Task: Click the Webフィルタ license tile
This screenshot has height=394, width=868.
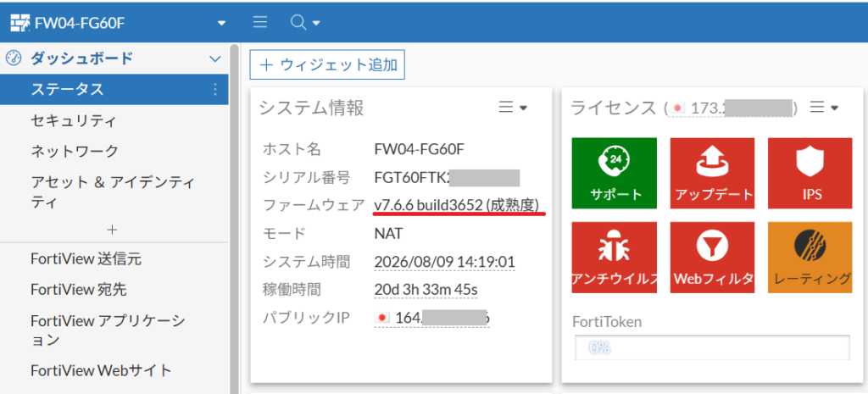Action: pyautogui.click(x=713, y=258)
